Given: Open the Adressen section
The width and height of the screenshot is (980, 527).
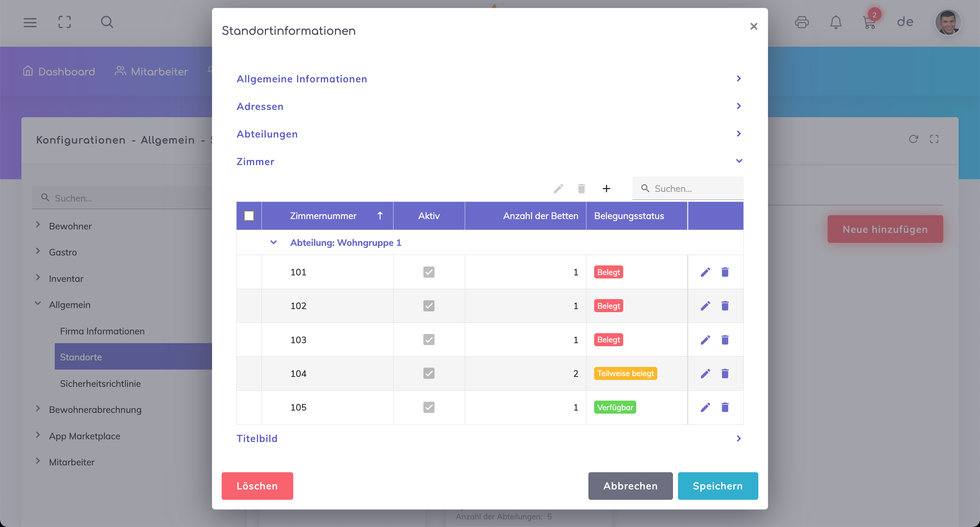Looking at the screenshot, I should 260,106.
